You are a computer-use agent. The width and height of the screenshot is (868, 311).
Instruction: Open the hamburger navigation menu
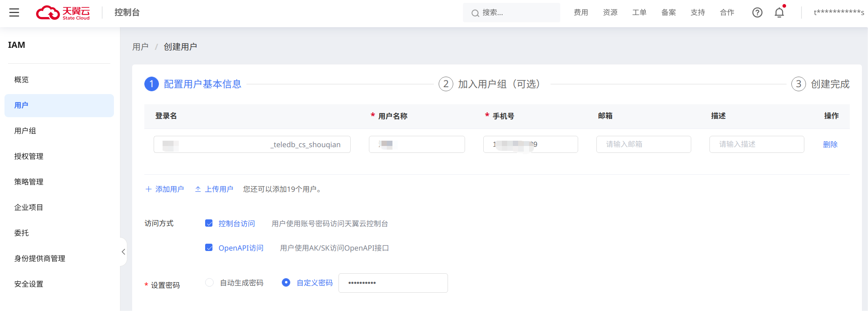point(14,13)
